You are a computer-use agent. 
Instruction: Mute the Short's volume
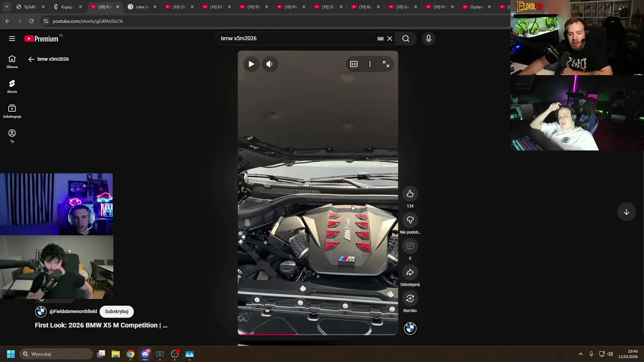[x=270, y=64]
